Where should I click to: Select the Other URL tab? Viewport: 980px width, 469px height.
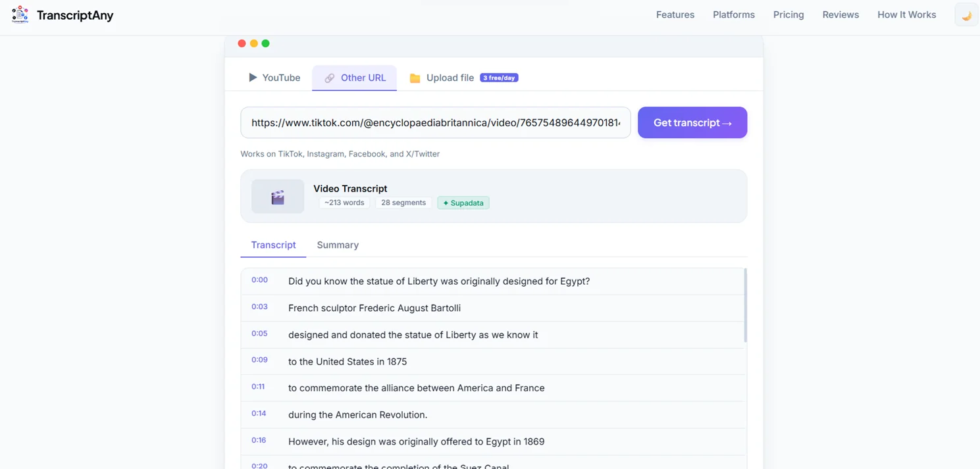click(354, 78)
